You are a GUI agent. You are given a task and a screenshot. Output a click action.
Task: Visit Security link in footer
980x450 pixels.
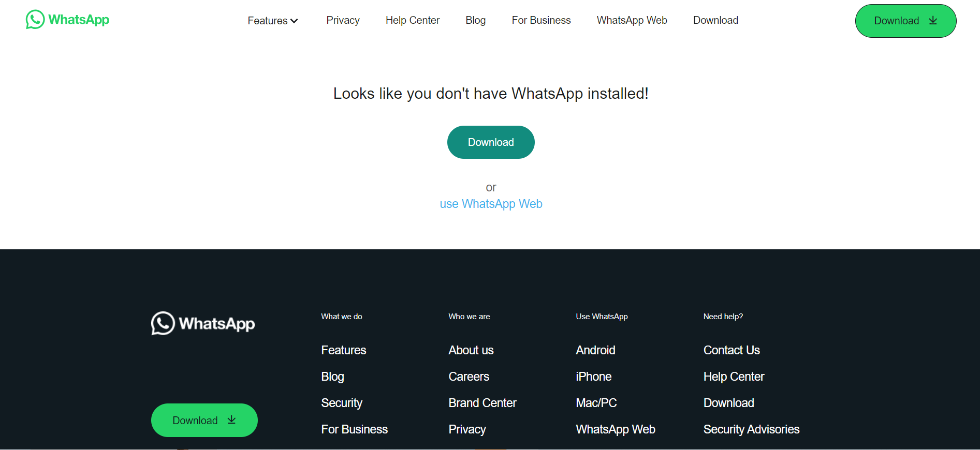(x=342, y=403)
